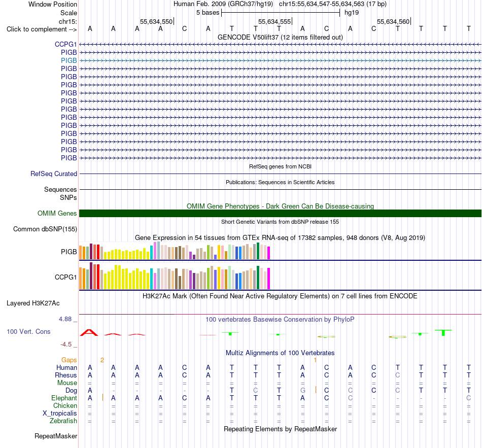Open the RefSeq Curated track label
The width and height of the screenshot is (482, 448).
click(53, 174)
